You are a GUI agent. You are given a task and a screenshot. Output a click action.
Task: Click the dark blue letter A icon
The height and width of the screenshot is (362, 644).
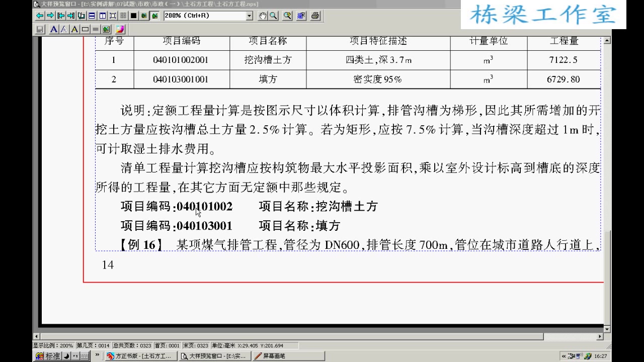[54, 29]
